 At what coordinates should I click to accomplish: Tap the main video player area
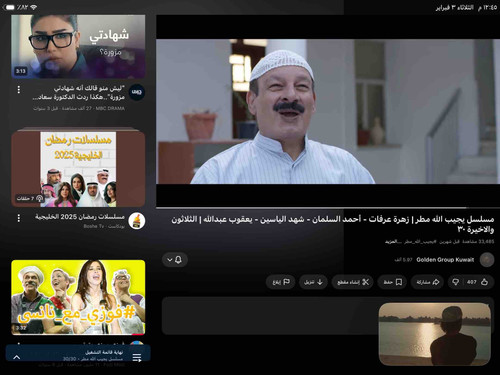tap(328, 111)
